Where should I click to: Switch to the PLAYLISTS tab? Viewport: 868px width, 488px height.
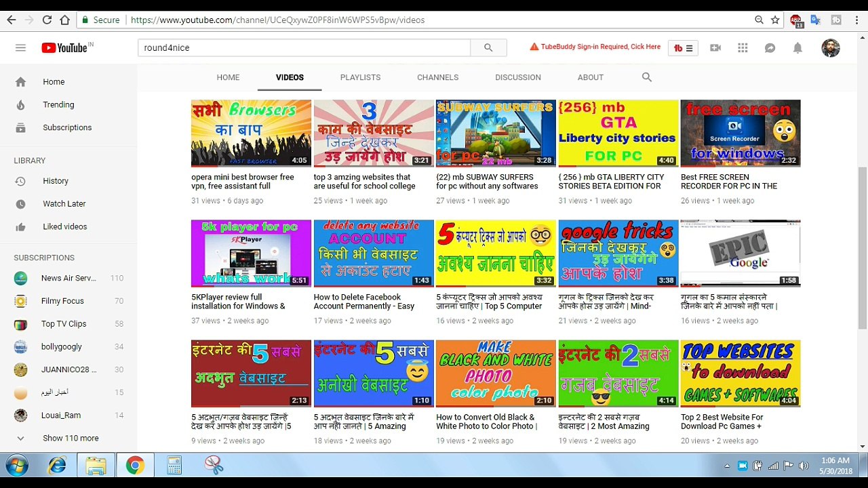click(360, 77)
